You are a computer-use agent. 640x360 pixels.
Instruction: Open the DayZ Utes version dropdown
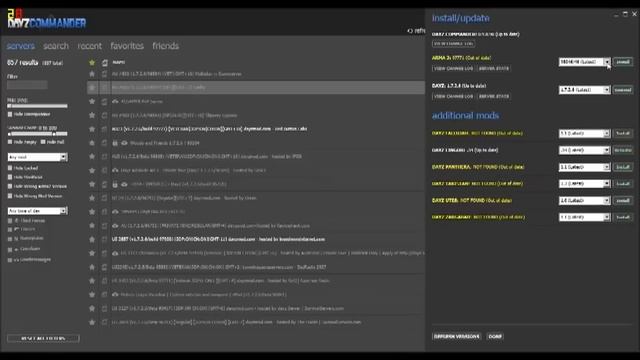click(x=584, y=200)
